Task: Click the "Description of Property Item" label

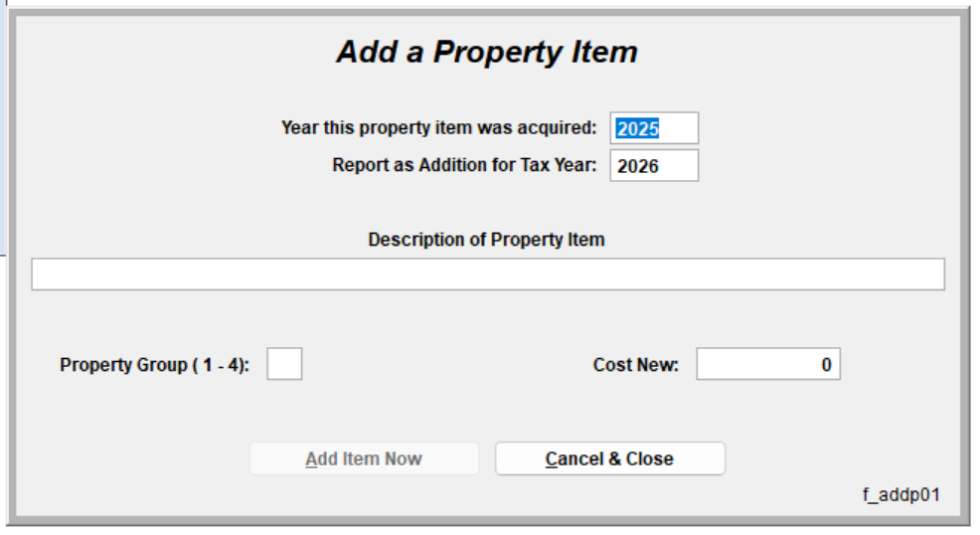Action: click(486, 240)
